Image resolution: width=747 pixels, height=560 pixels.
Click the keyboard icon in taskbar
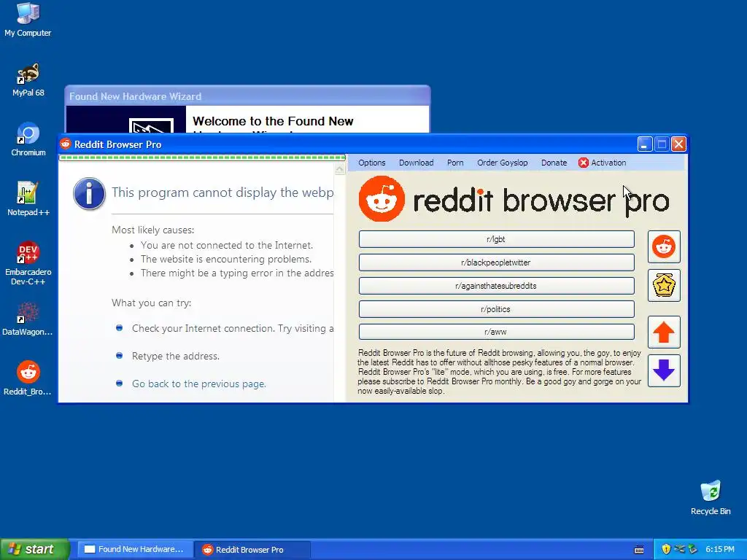pyautogui.click(x=639, y=550)
